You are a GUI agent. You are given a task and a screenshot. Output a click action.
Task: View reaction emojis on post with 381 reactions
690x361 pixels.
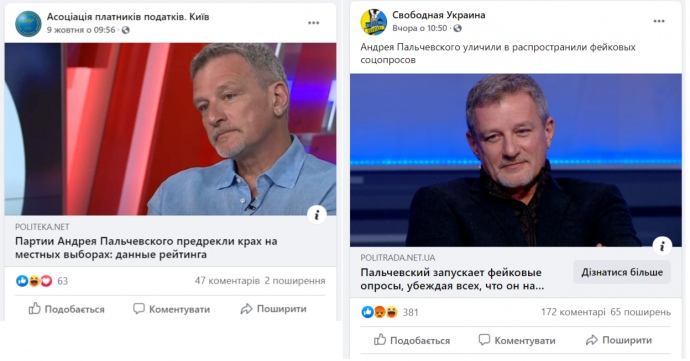379,312
